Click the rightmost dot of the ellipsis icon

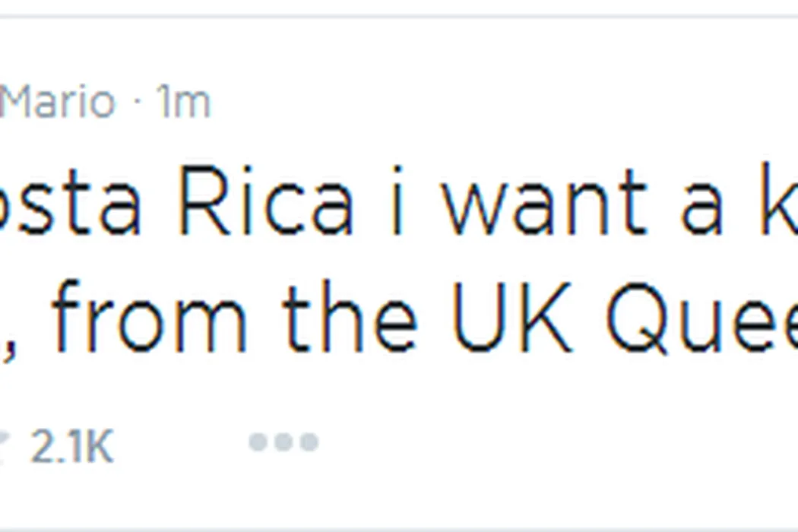tap(309, 442)
